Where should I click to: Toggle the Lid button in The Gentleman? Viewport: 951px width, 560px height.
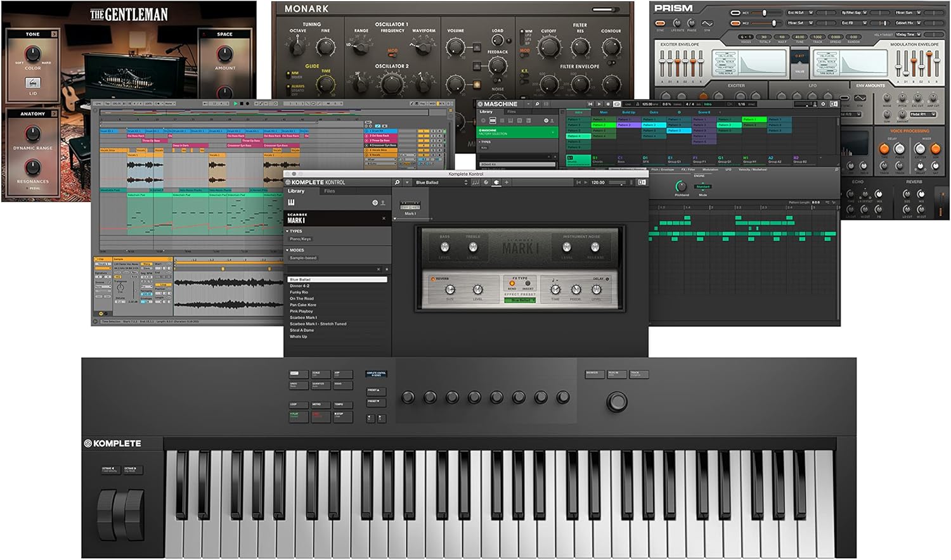tap(33, 84)
